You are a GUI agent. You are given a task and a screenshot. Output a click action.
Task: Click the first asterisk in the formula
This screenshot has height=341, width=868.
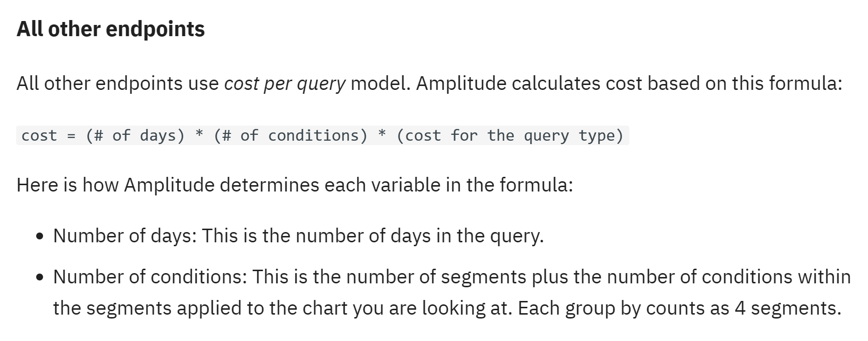click(199, 134)
